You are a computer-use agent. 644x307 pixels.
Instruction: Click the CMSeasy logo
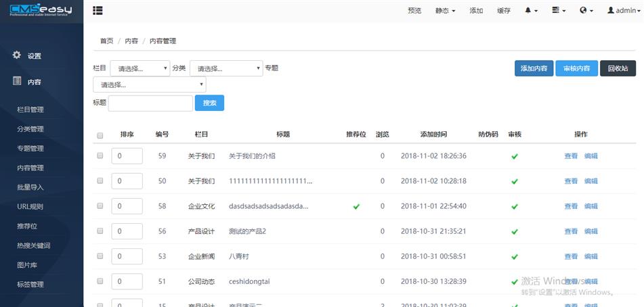pyautogui.click(x=41, y=10)
